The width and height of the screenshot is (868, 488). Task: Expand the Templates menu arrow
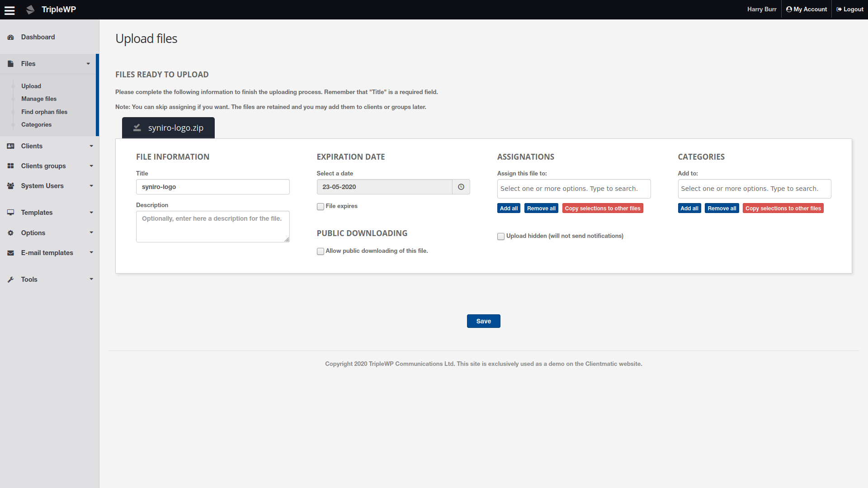(91, 213)
